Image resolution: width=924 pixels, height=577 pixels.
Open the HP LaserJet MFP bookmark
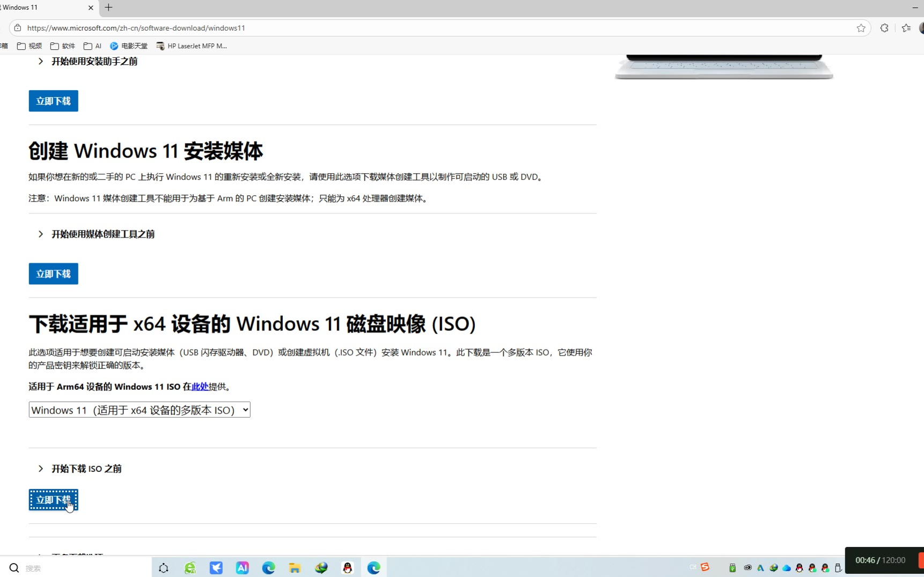(192, 46)
